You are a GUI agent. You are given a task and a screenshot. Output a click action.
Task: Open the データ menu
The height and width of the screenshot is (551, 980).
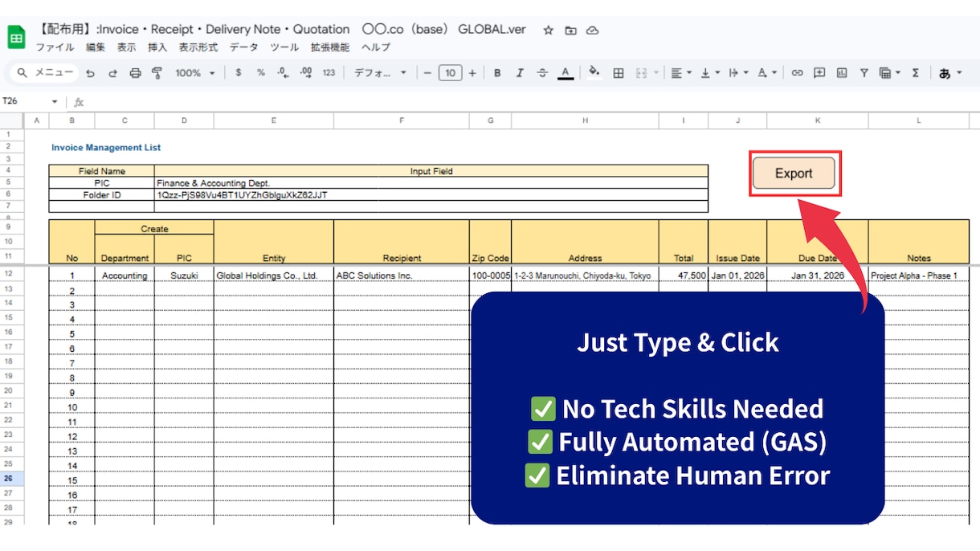coord(243,47)
